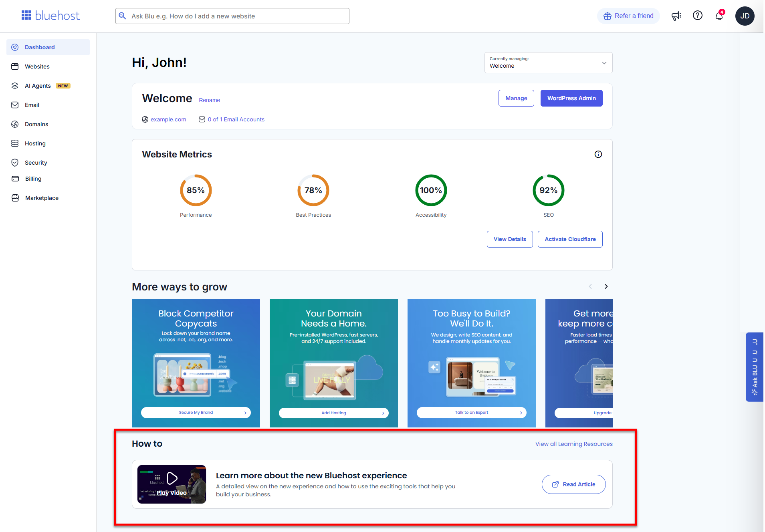Click the Domains globe sidebar icon
Screen dimensions: 765x532
[x=15, y=124]
